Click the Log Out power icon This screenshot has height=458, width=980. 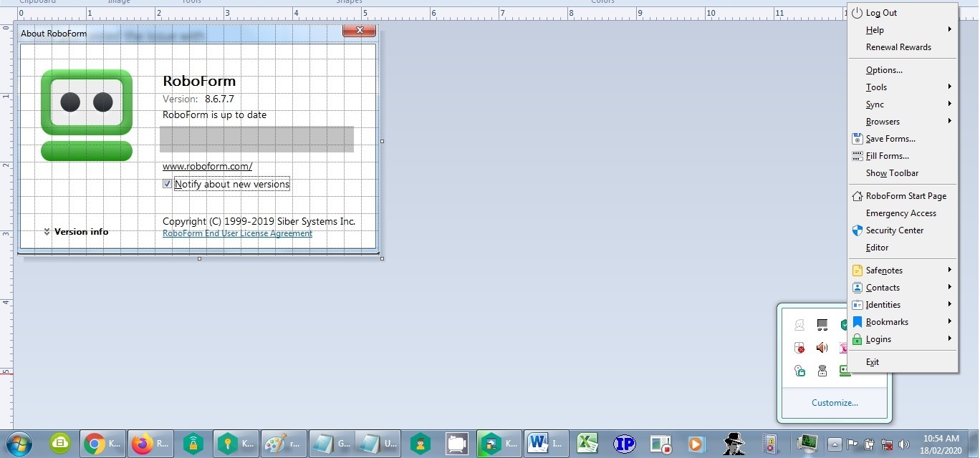pyautogui.click(x=857, y=12)
